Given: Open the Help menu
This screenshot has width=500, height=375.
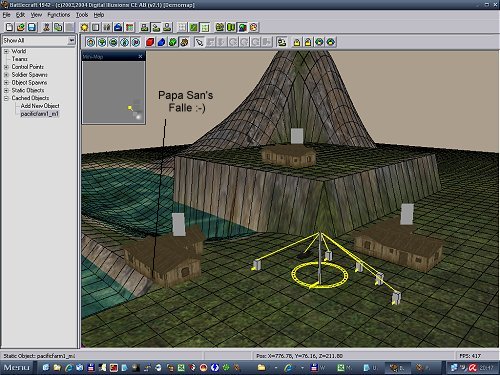Looking at the screenshot, I should pos(99,15).
